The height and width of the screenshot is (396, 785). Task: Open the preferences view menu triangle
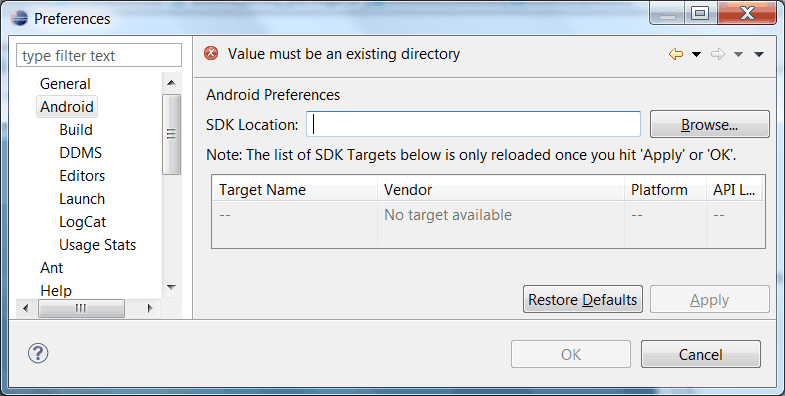click(758, 54)
